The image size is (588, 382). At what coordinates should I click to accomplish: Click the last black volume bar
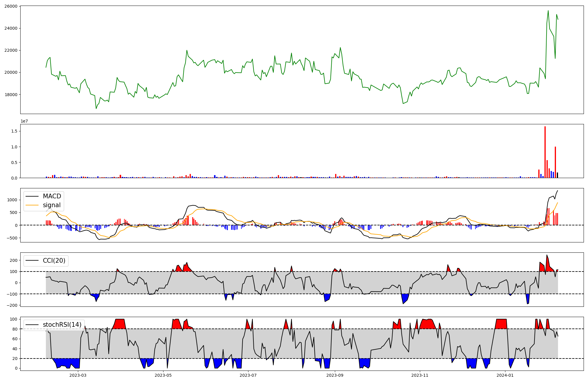(x=557, y=175)
